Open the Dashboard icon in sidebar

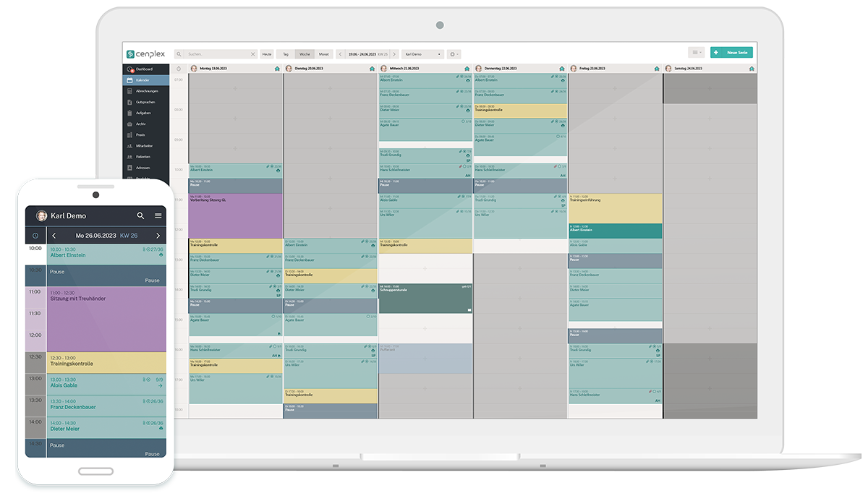[129, 69]
